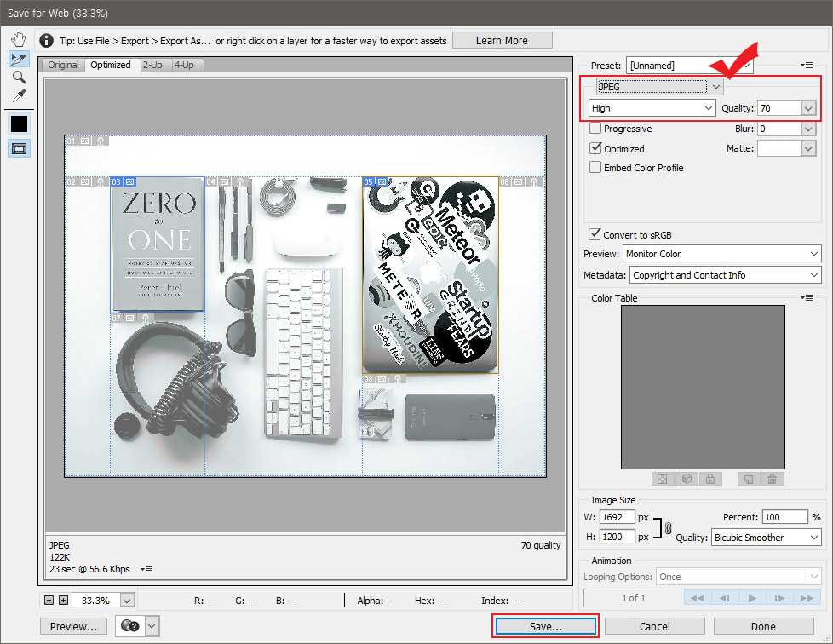Switch to the Original tab
The image size is (833, 644).
63,65
